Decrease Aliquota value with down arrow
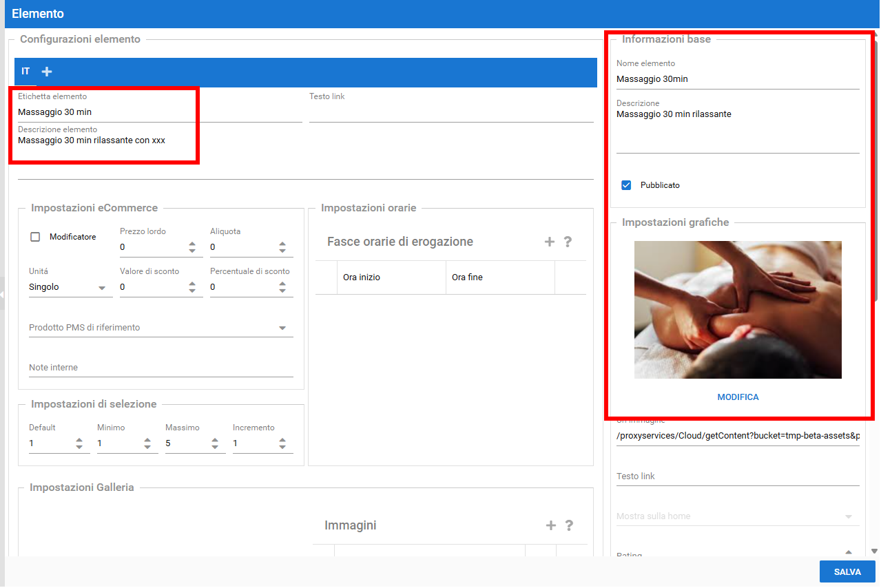881x588 pixels. (x=282, y=251)
